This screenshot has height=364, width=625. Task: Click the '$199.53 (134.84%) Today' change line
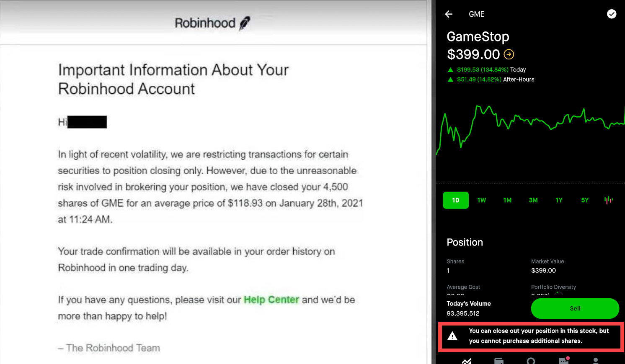coord(487,70)
